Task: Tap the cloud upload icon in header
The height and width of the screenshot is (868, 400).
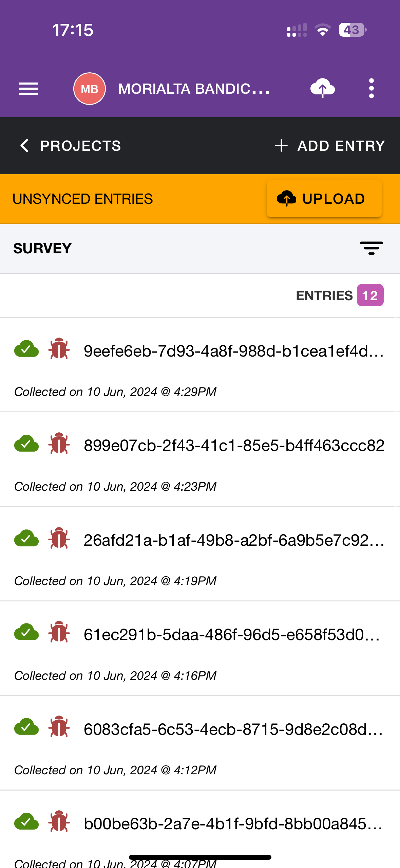Action: (x=322, y=88)
